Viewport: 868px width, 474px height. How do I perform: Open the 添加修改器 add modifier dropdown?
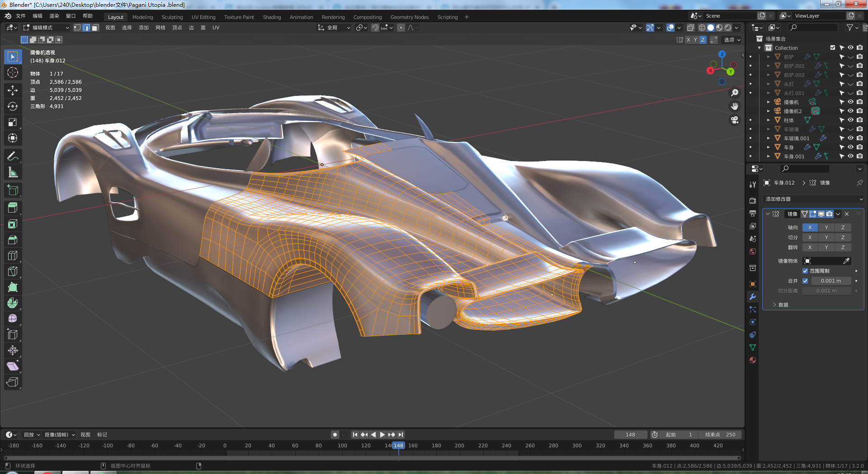(813, 199)
